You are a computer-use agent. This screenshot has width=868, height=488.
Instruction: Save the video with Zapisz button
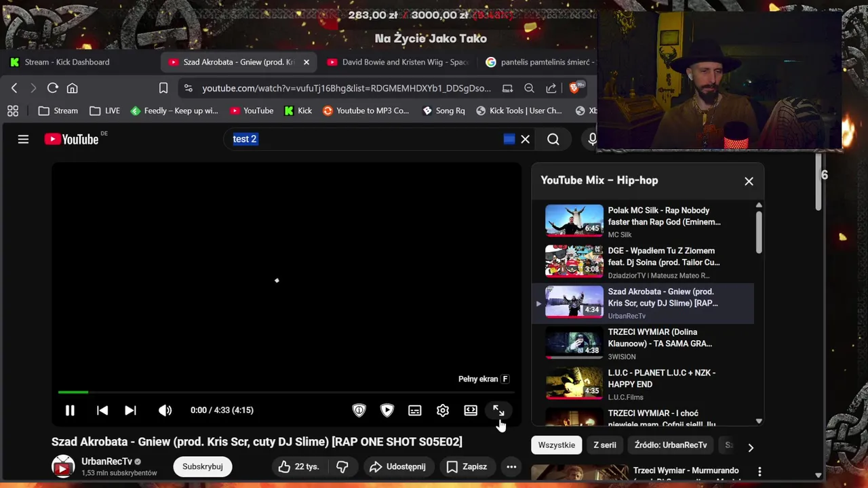[467, 466]
